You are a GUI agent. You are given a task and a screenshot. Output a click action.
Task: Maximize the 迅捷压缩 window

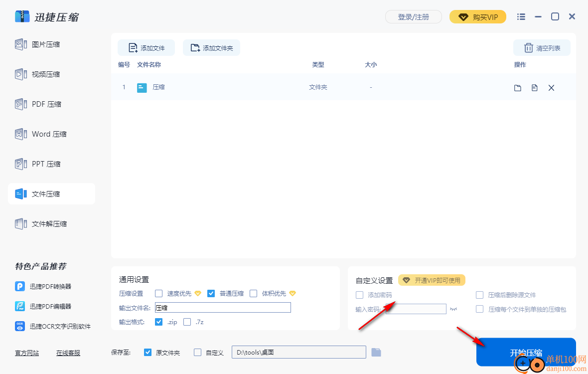pyautogui.click(x=555, y=16)
